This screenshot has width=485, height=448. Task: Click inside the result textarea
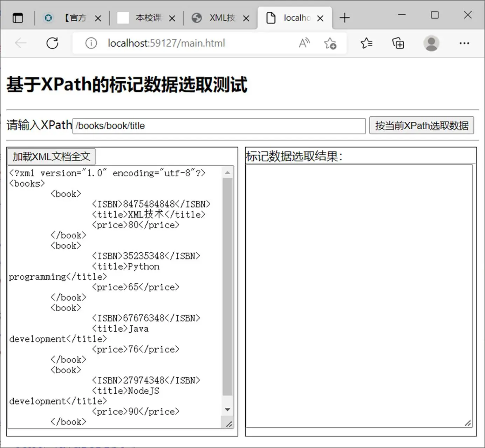[359, 296]
